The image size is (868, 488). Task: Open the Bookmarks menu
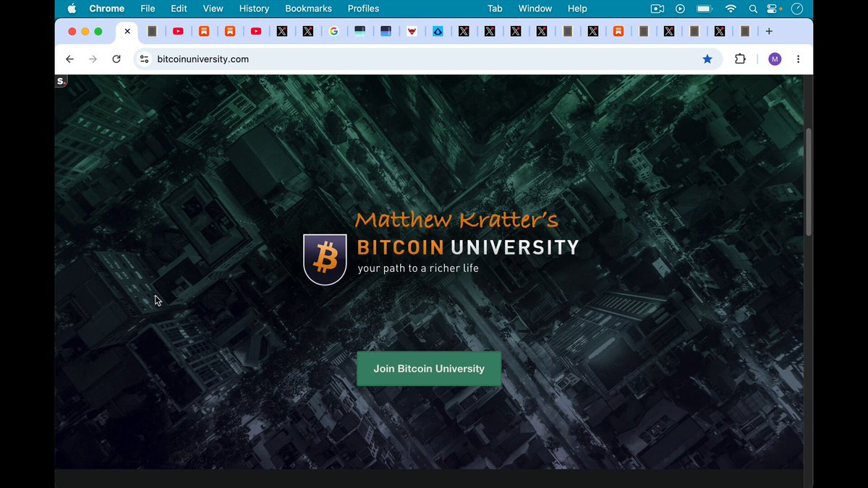click(308, 9)
